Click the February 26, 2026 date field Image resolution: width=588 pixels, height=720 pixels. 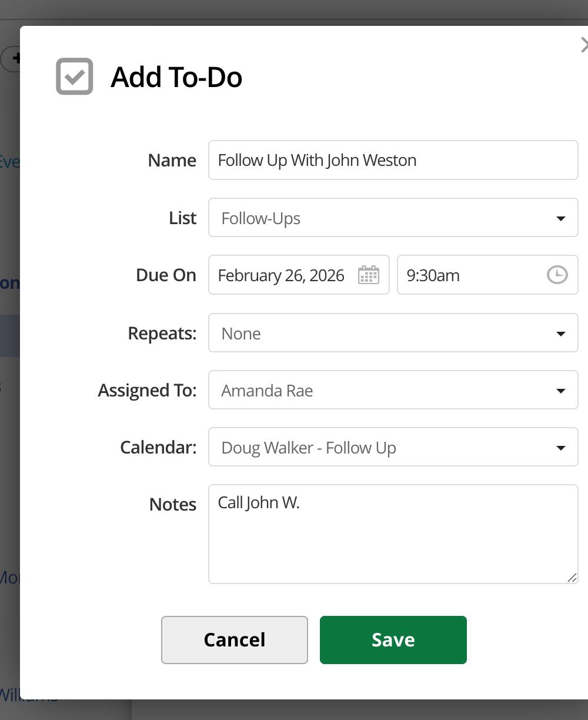tap(282, 275)
